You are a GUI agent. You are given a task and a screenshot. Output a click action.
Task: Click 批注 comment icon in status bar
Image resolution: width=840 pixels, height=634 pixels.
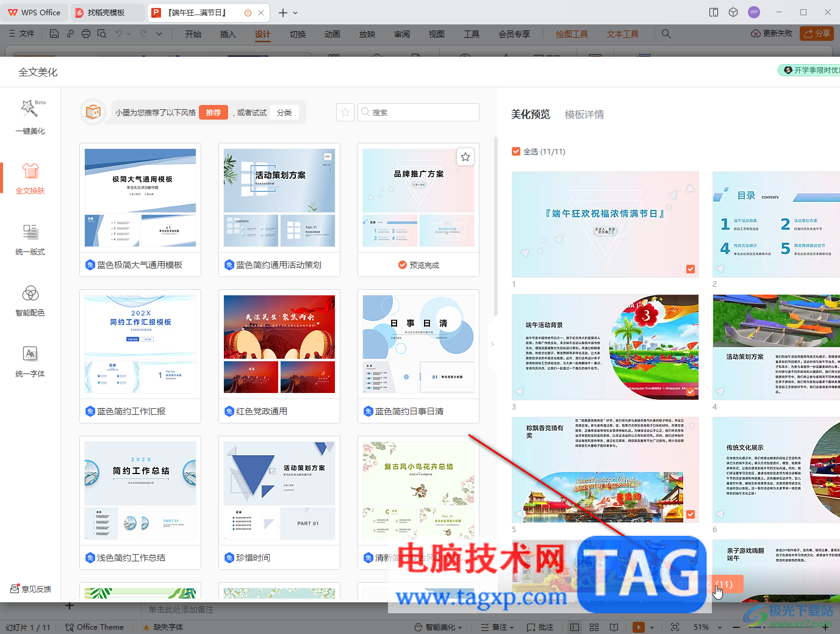540,627
